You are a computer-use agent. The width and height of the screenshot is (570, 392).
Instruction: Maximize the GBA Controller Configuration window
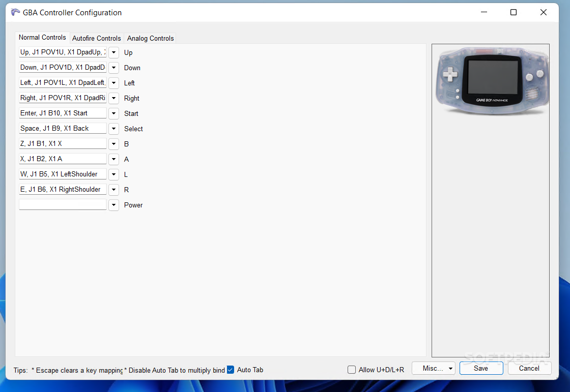pos(514,12)
